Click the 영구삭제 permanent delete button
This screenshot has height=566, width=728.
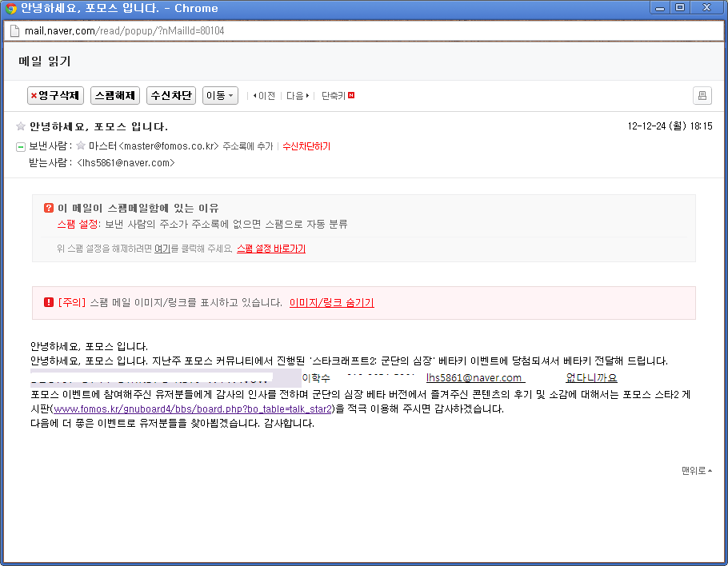(55, 95)
